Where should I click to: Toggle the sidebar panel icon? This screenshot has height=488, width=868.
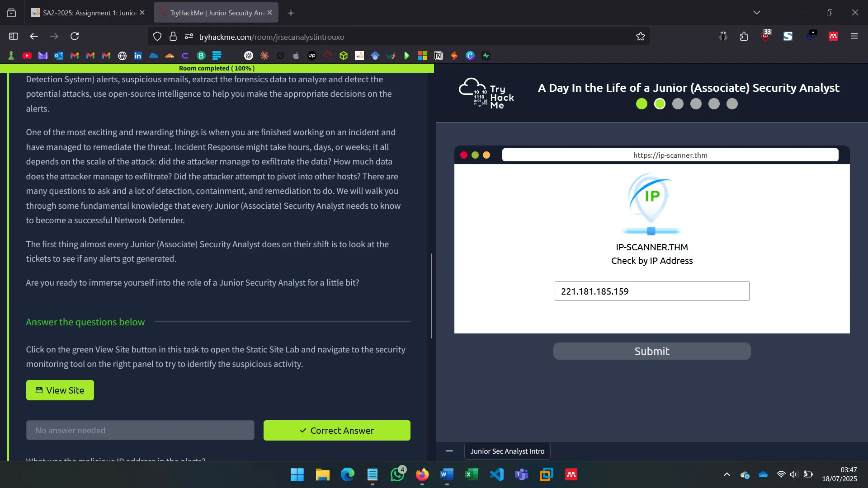tap(13, 36)
